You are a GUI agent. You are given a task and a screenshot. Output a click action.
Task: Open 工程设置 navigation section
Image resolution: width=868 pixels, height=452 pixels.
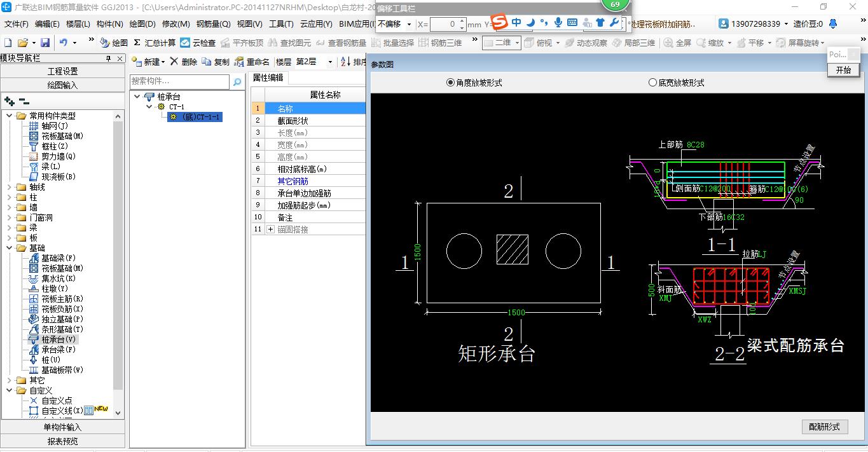tap(63, 71)
